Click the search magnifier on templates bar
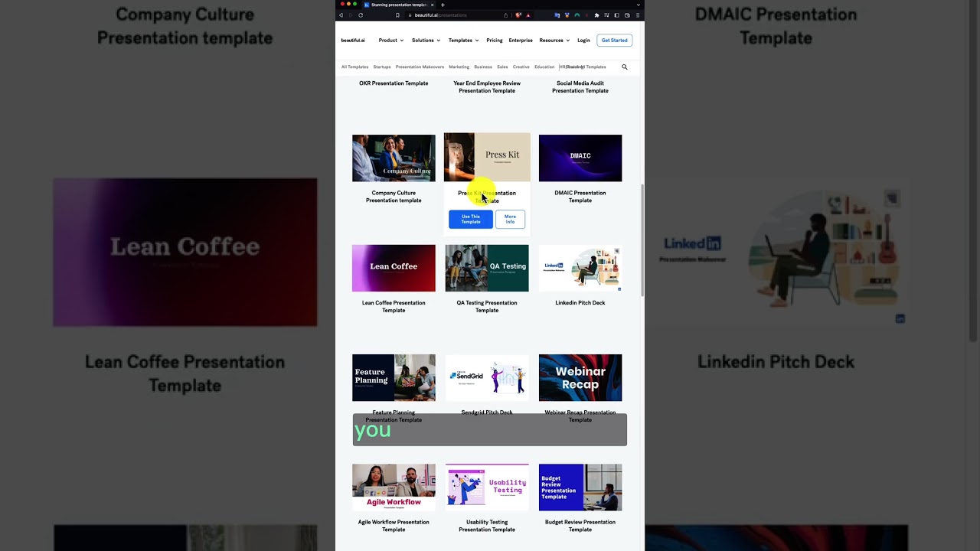The height and width of the screenshot is (551, 980). tap(625, 67)
